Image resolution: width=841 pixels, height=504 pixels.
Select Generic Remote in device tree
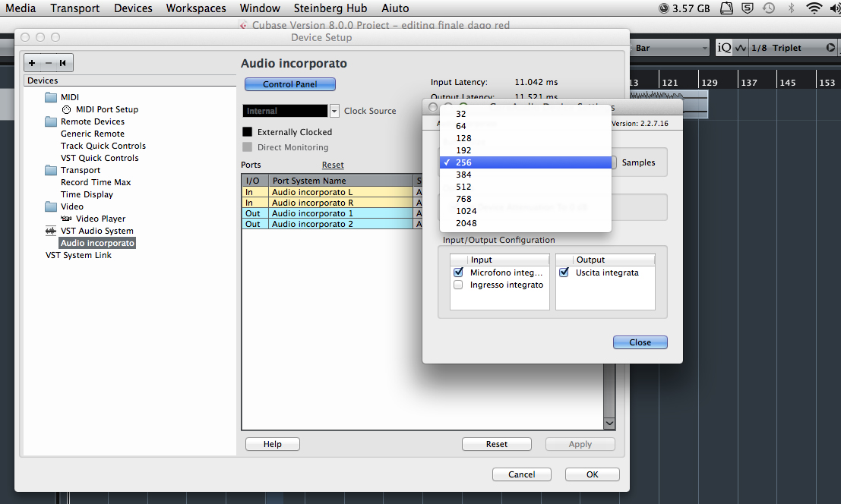[x=92, y=134]
